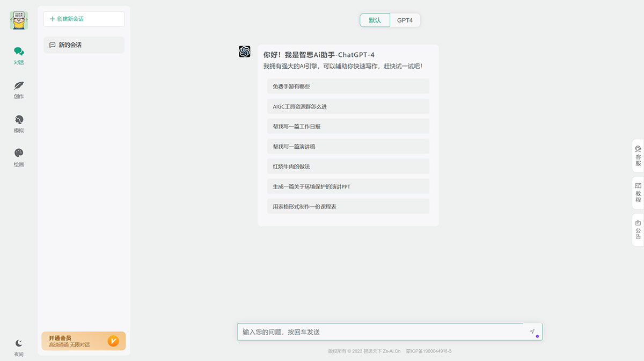Focus the question input field
Image resolution: width=644 pixels, height=361 pixels.
381,332
